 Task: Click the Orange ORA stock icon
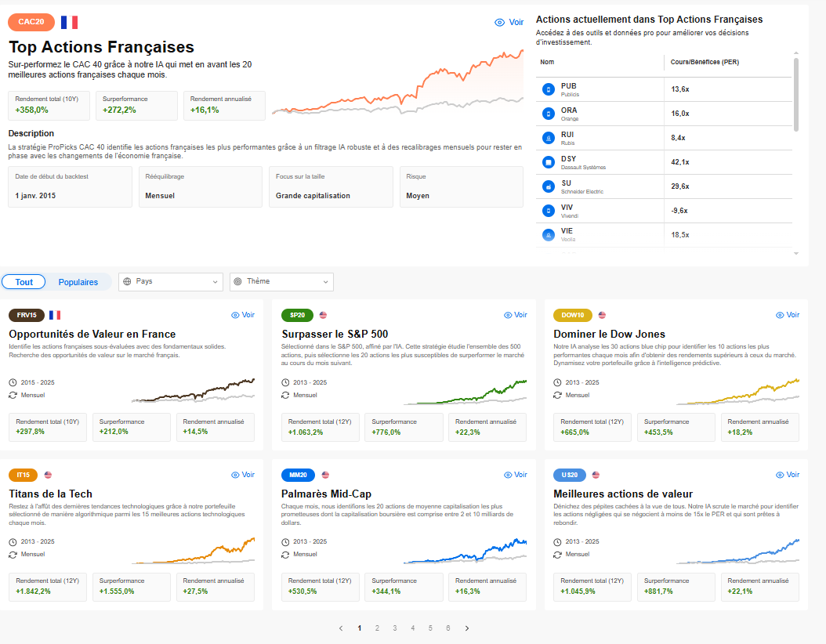(549, 114)
